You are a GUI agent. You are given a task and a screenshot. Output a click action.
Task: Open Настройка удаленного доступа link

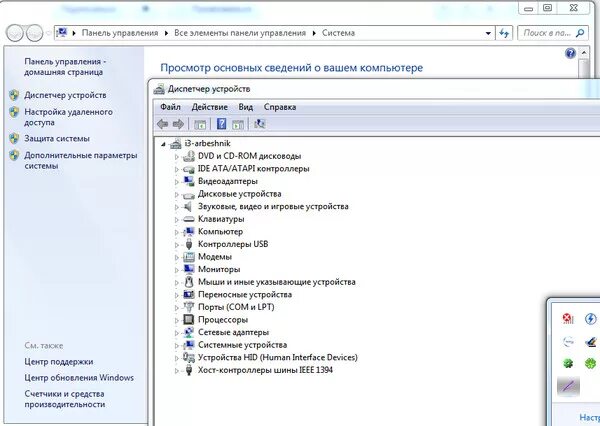click(x=68, y=117)
